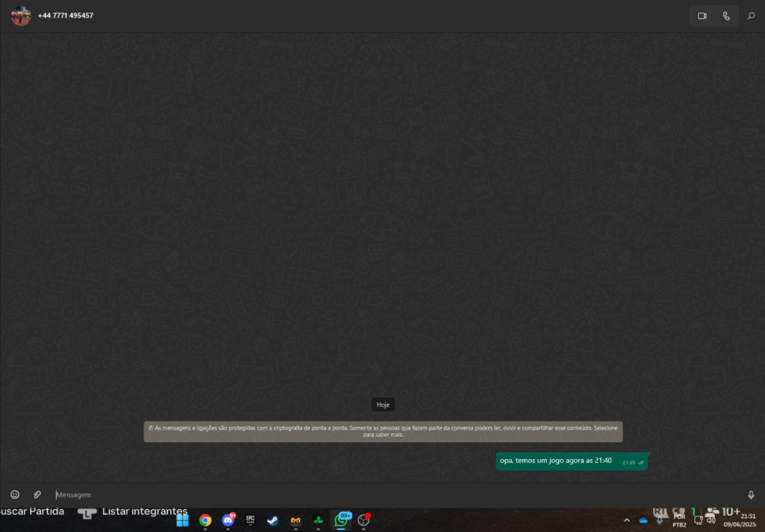Screen dimensions: 765x532
Task: Open the contact's profile picture
Action: tap(21, 16)
